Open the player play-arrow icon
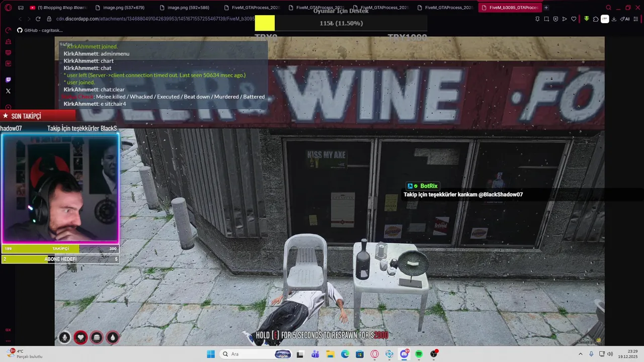644x362 pixels. coord(565,19)
